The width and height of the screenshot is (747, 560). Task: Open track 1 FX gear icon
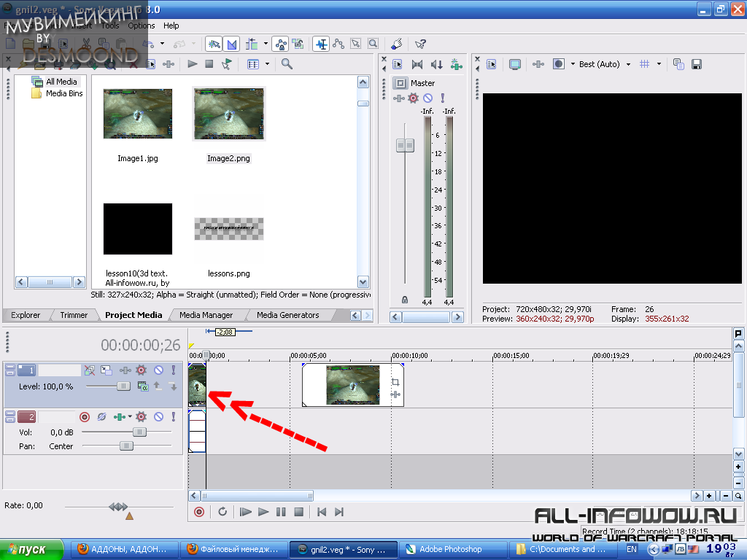point(141,370)
